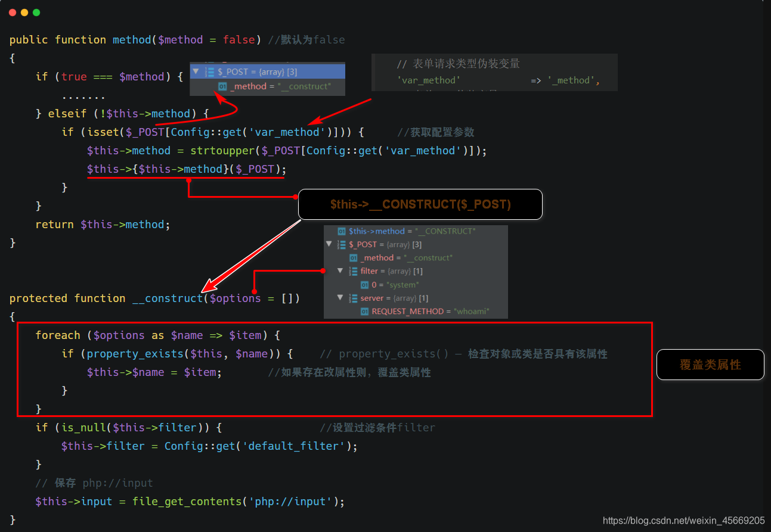Click the isset($_POST[Config::get line
The height and width of the screenshot is (532, 771).
pos(213,132)
